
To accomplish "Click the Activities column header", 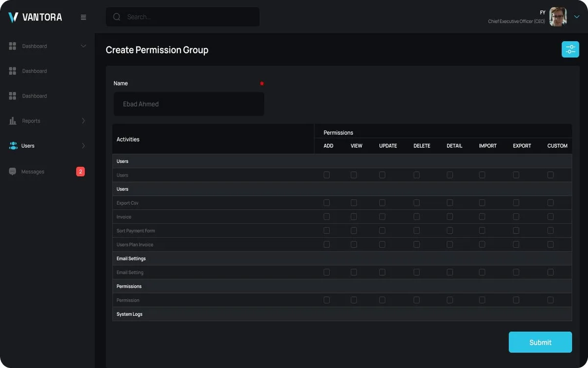I will pos(128,139).
